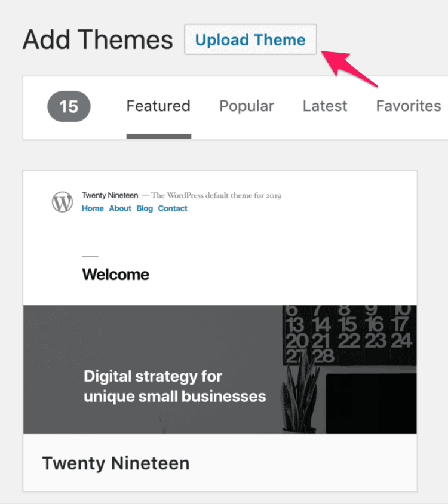Viewport: 448px width, 504px height.
Task: Switch to the Featured tab
Action: (158, 106)
